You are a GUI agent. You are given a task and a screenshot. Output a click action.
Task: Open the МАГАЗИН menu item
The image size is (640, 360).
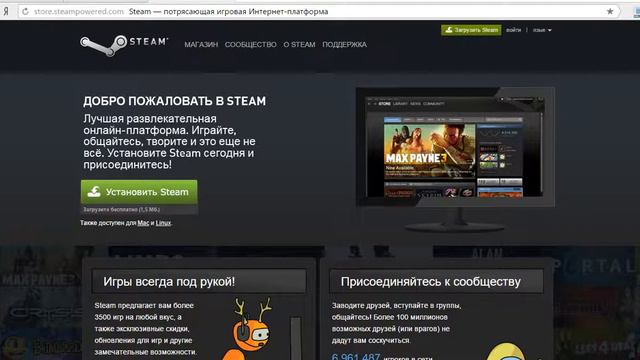click(x=201, y=44)
